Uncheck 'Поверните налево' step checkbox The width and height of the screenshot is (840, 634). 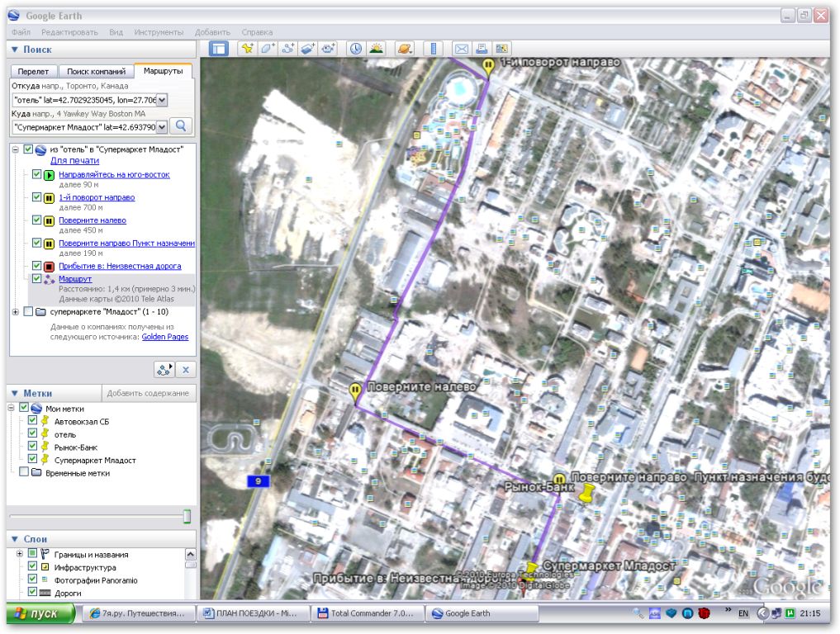[36, 220]
